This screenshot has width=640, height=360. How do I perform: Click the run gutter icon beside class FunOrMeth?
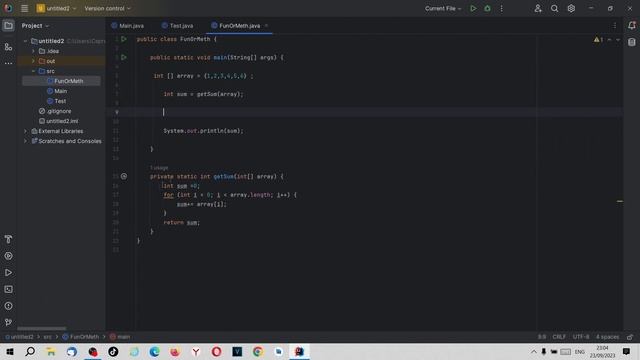point(124,39)
